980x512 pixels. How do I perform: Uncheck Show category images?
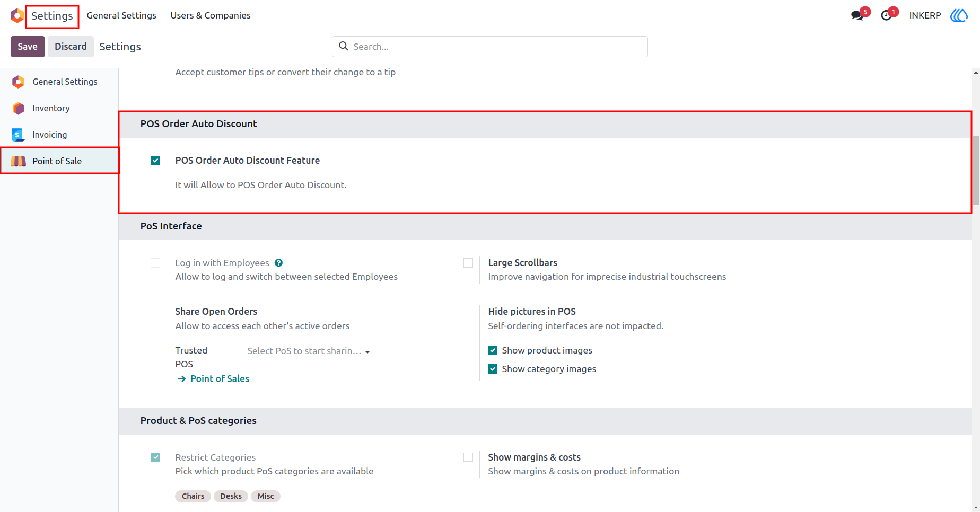tap(493, 369)
